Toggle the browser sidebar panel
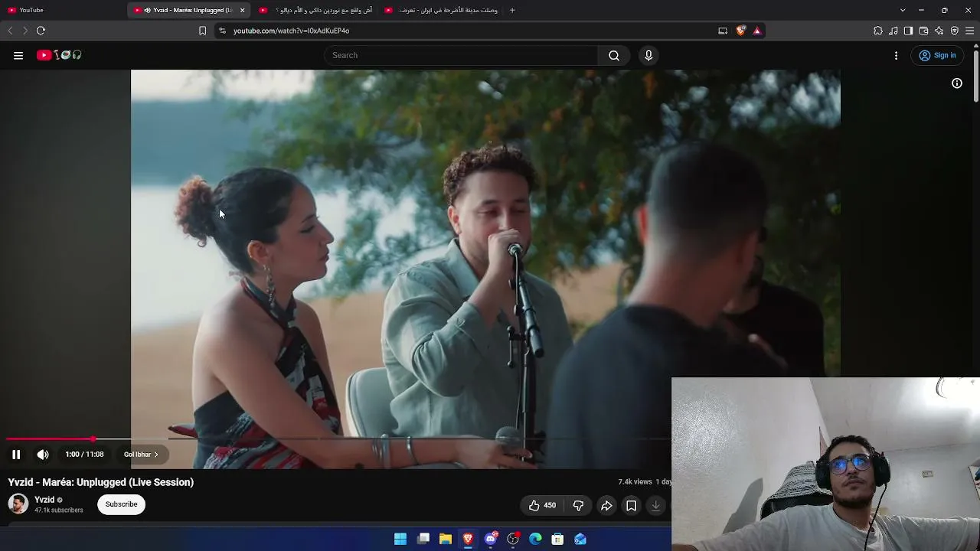980x551 pixels. point(908,31)
